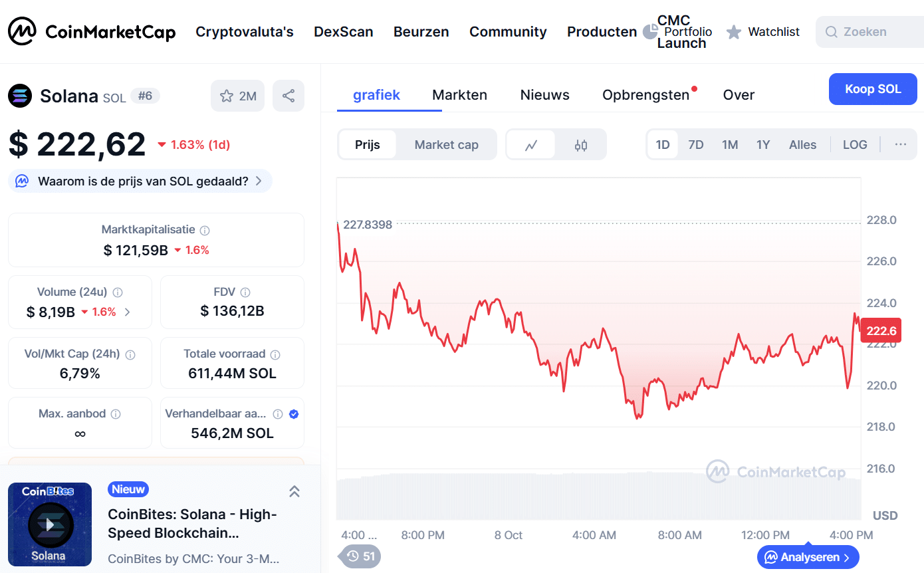Collapse the CoinBites panel with double chevron
This screenshot has height=573, width=924.
(294, 491)
